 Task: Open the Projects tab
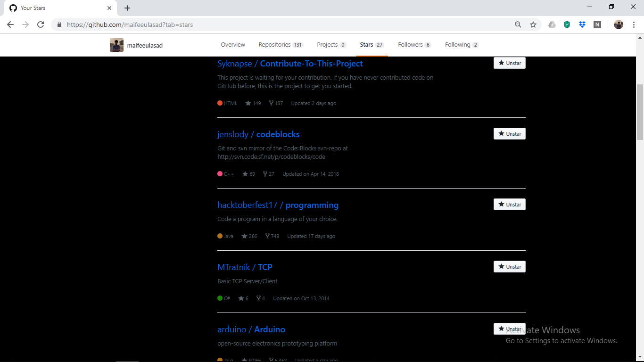point(331,45)
